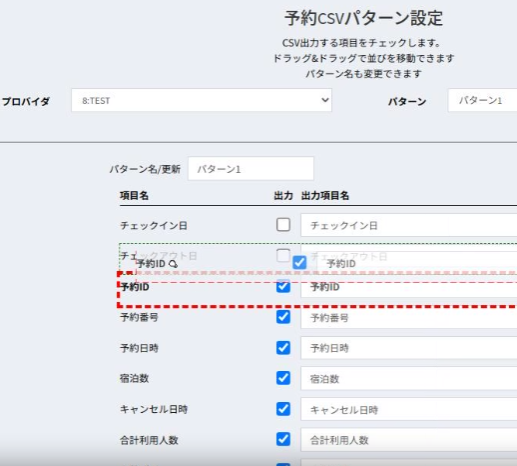Uncheck the 合計利用人数 output checkbox
Viewport: 517px width, 466px height.
tap(283, 439)
